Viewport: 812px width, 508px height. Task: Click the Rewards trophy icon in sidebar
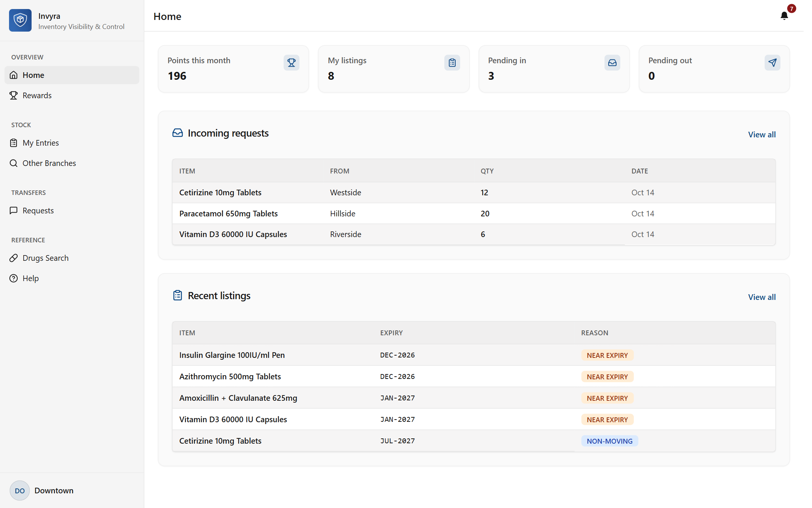14,95
